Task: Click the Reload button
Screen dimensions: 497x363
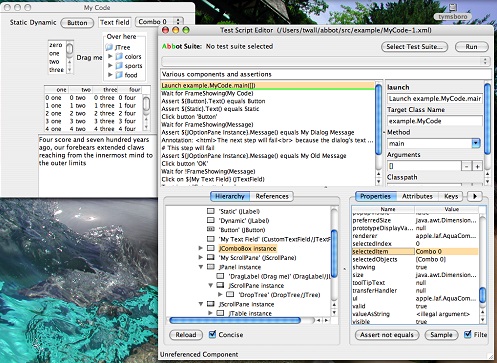Action: 186,335
